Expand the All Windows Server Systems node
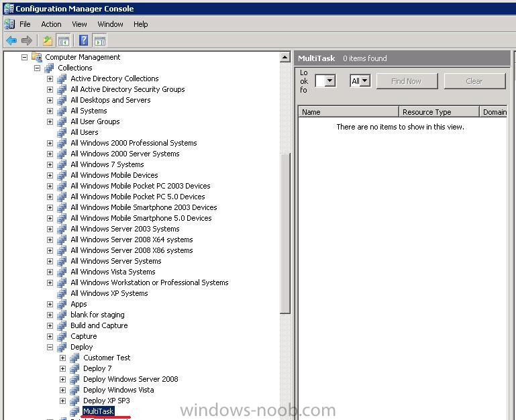Screen dimensions: 516x420 point(50,262)
